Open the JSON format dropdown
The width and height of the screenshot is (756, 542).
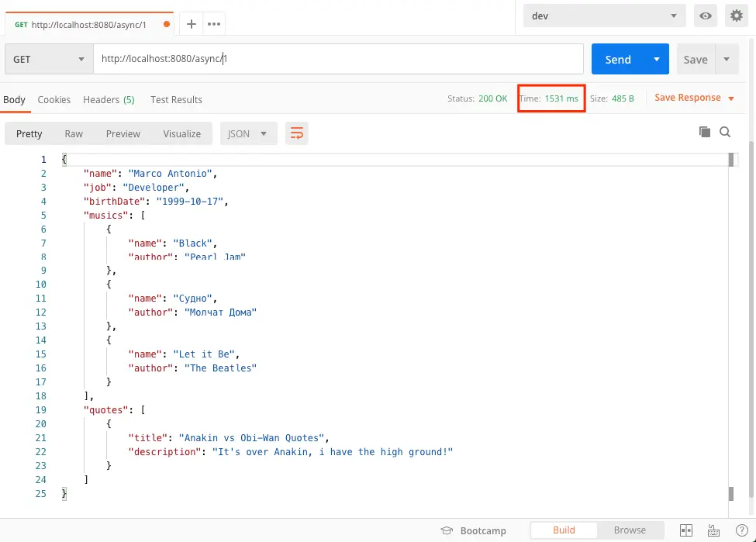tap(248, 133)
